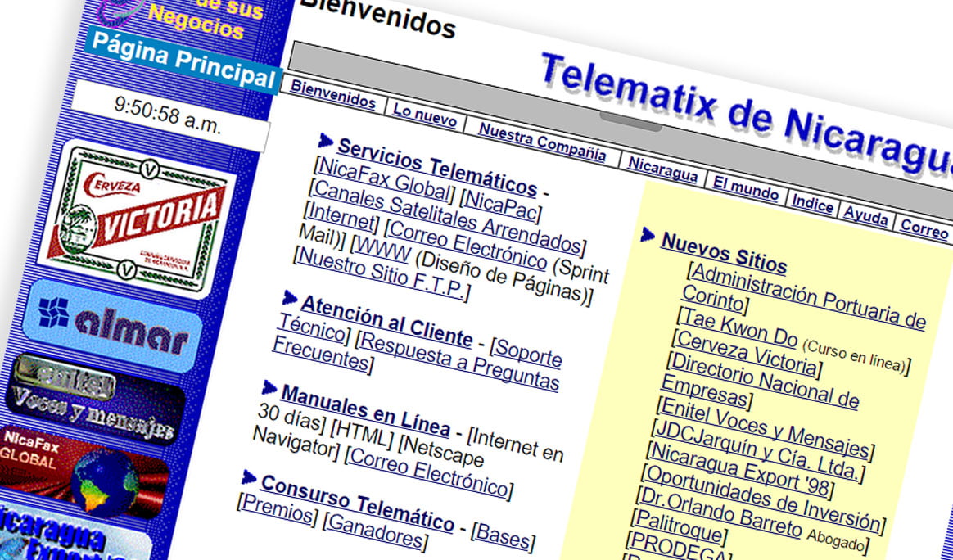This screenshot has height=560, width=953.
Task: Click the Ganadores link
Action: click(x=375, y=531)
